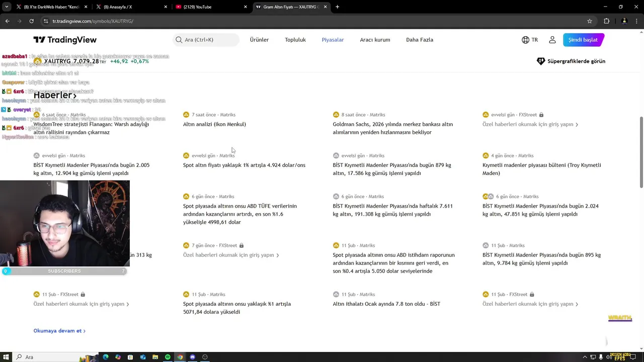Screen dimensions: 644x362
Task: Close the Gram Altın Fiyatı tab
Action: 325,7
